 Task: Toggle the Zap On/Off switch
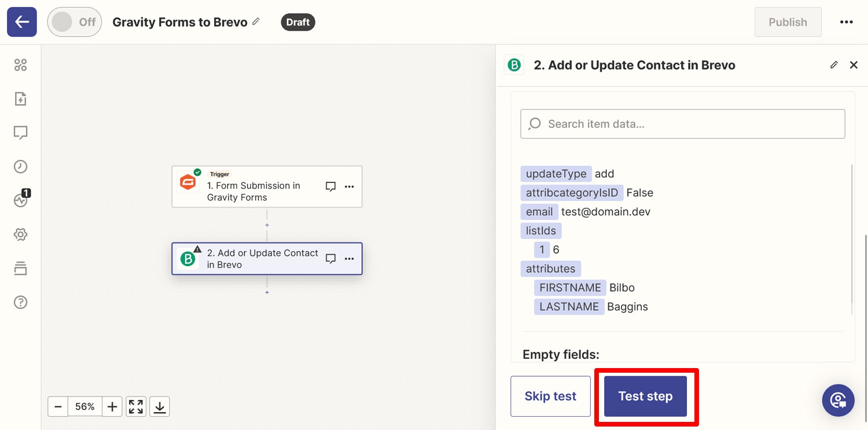75,22
